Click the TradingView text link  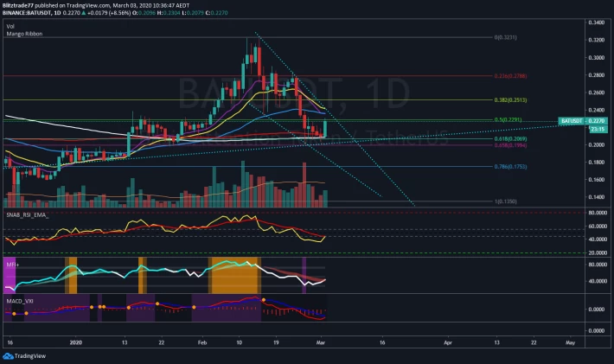(x=30, y=355)
